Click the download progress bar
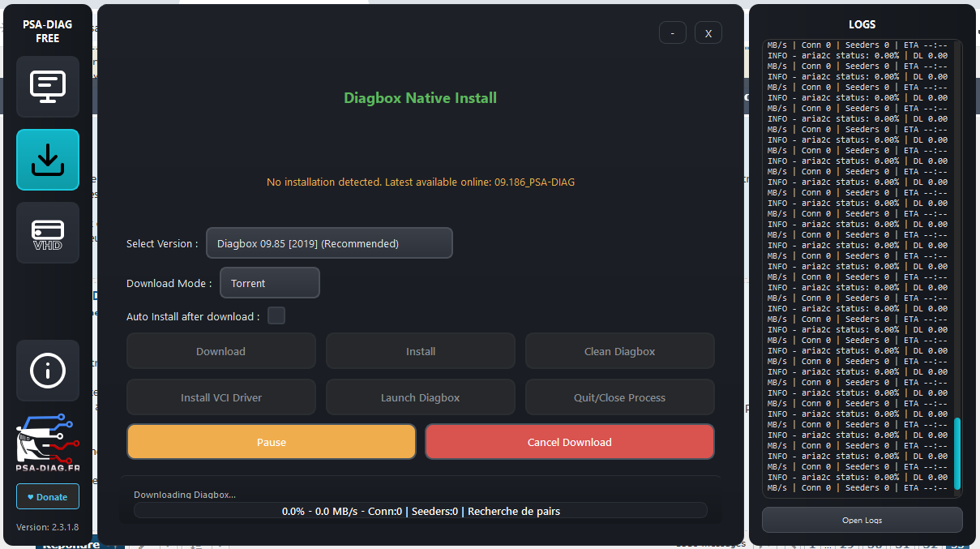This screenshot has width=980, height=549. pyautogui.click(x=421, y=511)
